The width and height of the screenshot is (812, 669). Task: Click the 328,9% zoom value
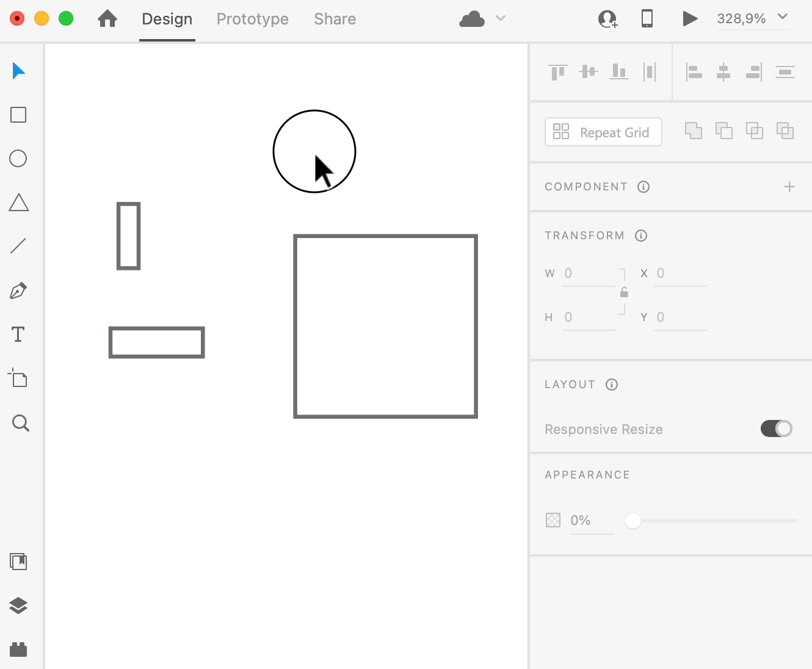tap(741, 19)
